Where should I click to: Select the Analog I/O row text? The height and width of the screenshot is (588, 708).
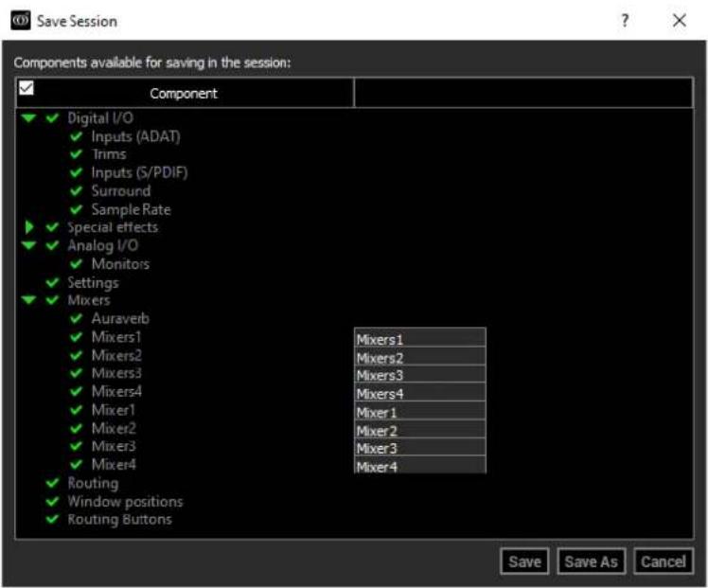[x=103, y=245]
